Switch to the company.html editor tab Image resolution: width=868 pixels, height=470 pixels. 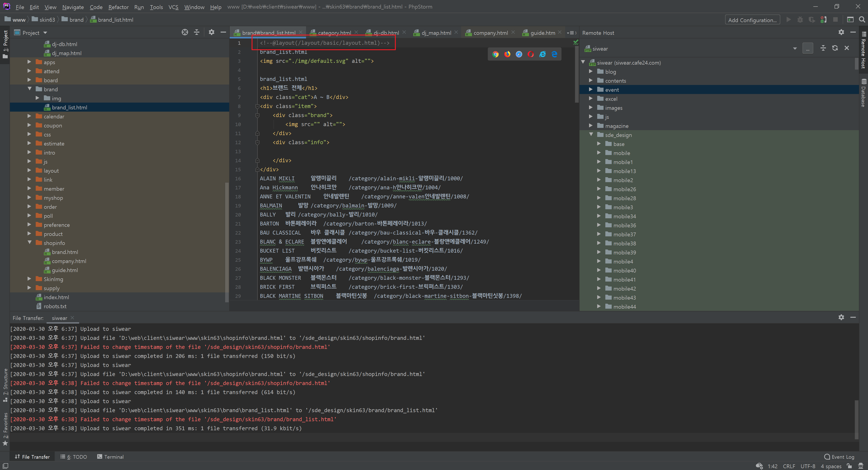tap(490, 33)
